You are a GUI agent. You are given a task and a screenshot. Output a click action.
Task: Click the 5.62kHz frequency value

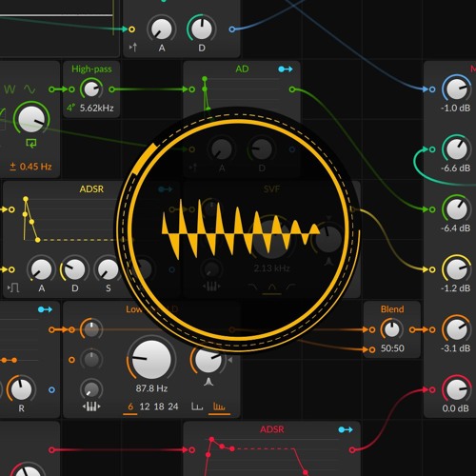pyautogui.click(x=96, y=108)
